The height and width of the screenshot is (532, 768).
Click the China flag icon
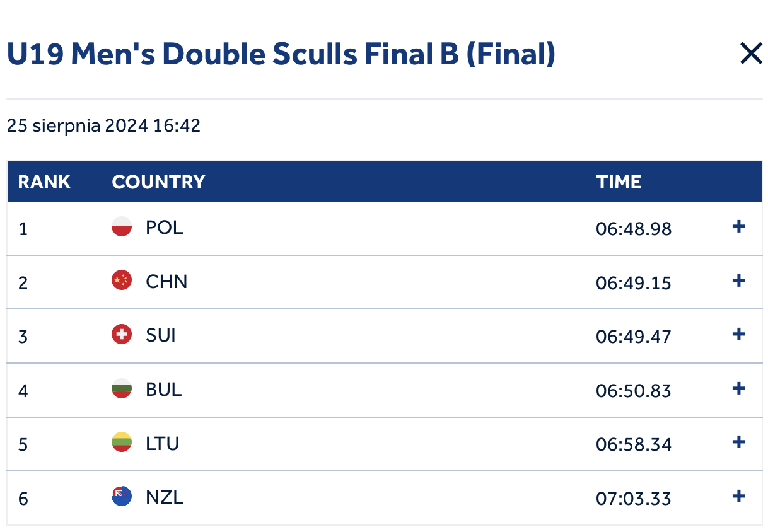[x=122, y=280]
